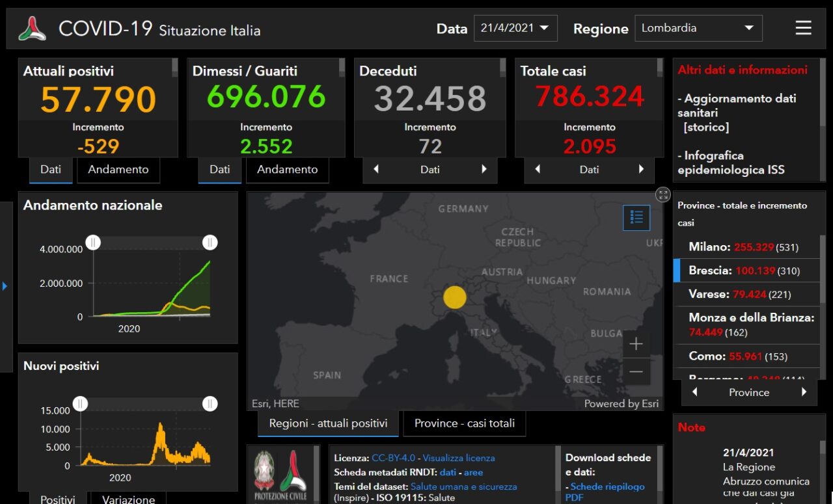Image resolution: width=833 pixels, height=504 pixels.
Task: Open the Regione dropdown showing Lombardia
Action: (698, 28)
